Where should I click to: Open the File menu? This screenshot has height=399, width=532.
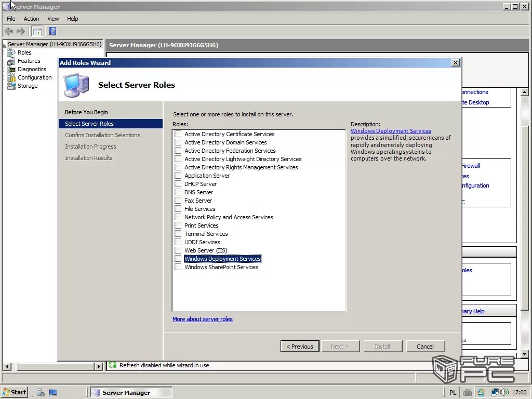[11, 19]
